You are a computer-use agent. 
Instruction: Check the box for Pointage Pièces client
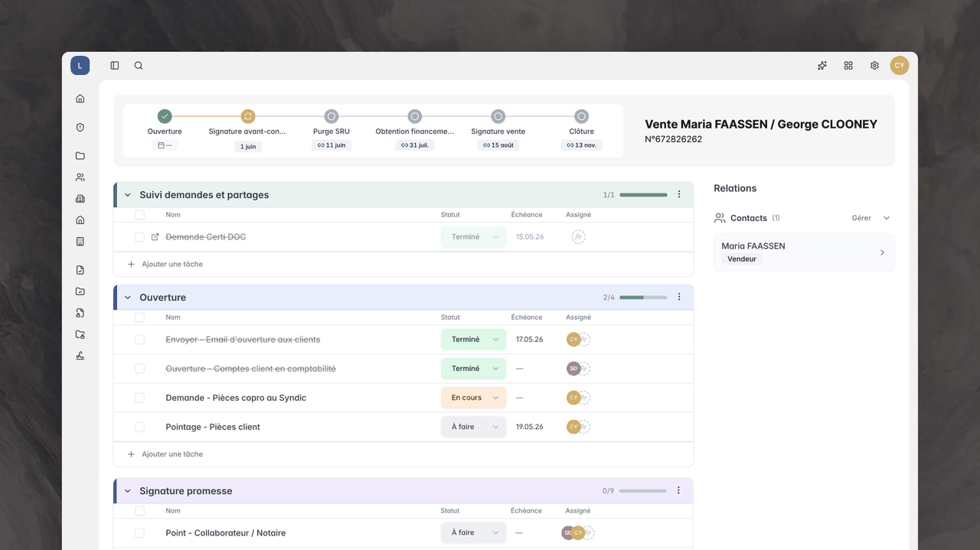[x=139, y=427]
